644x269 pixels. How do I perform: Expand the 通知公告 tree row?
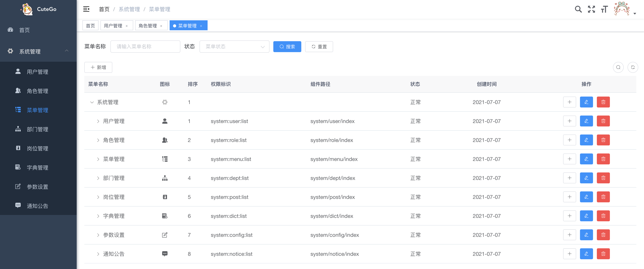(x=98, y=254)
